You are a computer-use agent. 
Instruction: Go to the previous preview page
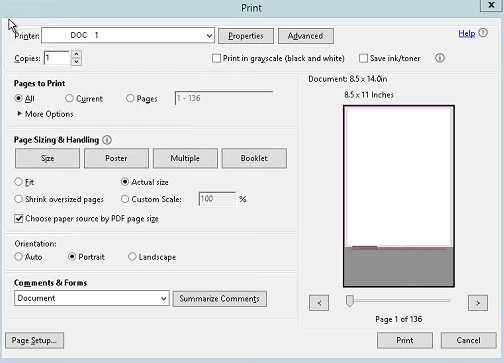[319, 303]
